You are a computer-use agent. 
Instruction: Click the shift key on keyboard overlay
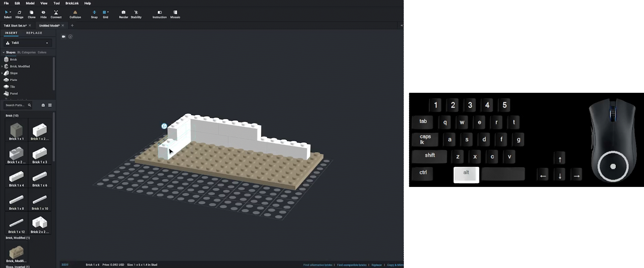(x=430, y=156)
